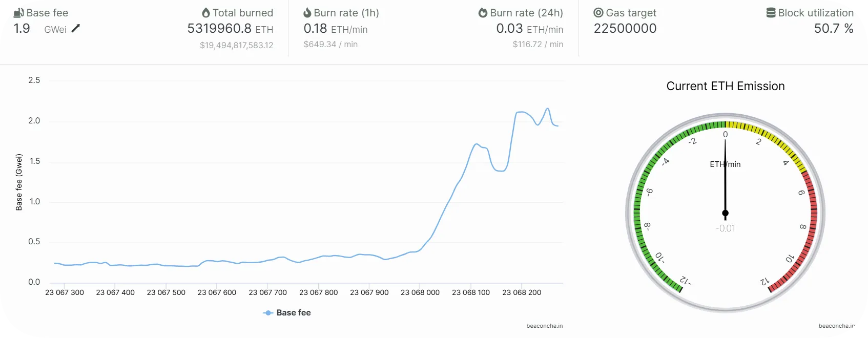Click the Current ETH Emission title
Screen dimensions: 868x338
click(x=725, y=86)
